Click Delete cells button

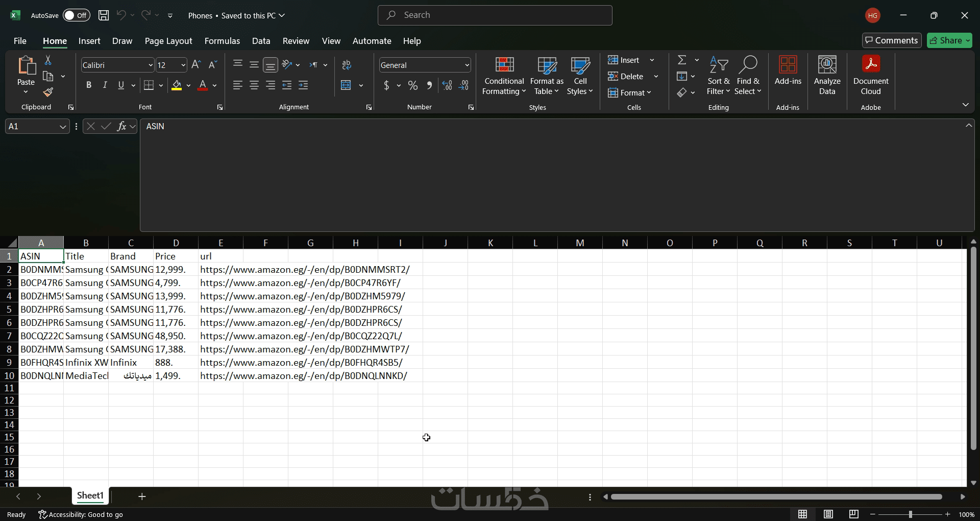pos(626,77)
